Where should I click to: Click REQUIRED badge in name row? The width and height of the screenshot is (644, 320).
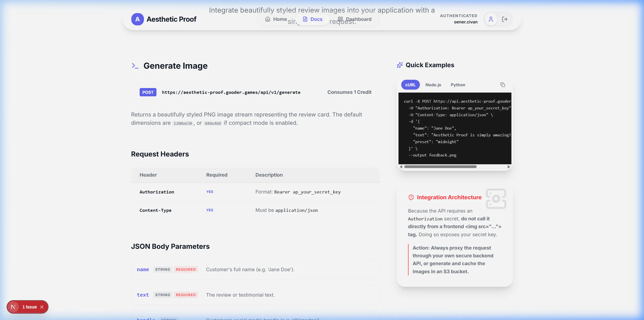[186, 269]
